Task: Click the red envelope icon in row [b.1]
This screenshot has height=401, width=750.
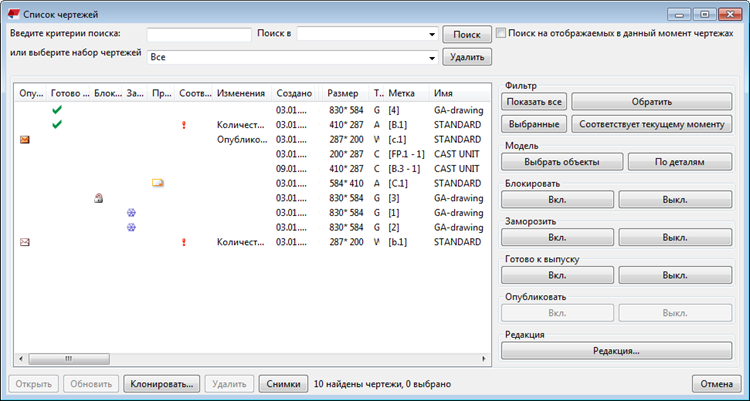Action: pyautogui.click(x=25, y=242)
